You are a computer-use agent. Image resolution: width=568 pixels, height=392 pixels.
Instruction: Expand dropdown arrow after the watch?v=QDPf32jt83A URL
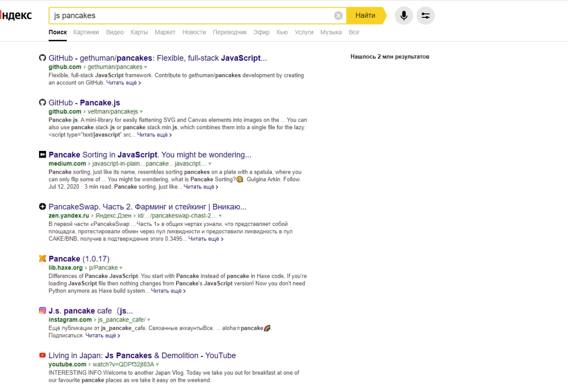pos(157,365)
